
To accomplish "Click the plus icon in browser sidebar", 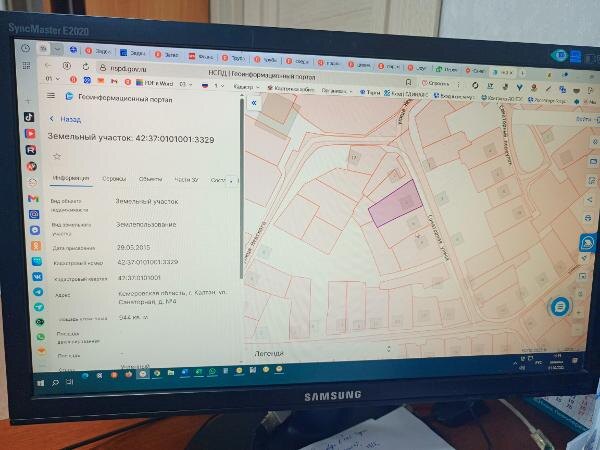I will (x=28, y=101).
